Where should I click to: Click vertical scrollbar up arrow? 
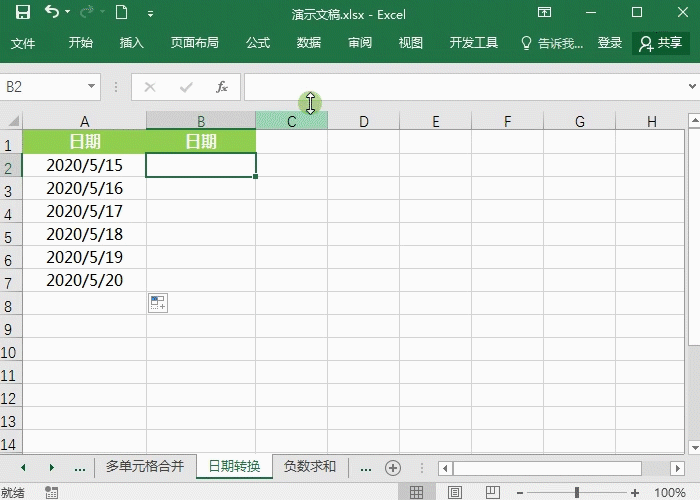pos(694,120)
